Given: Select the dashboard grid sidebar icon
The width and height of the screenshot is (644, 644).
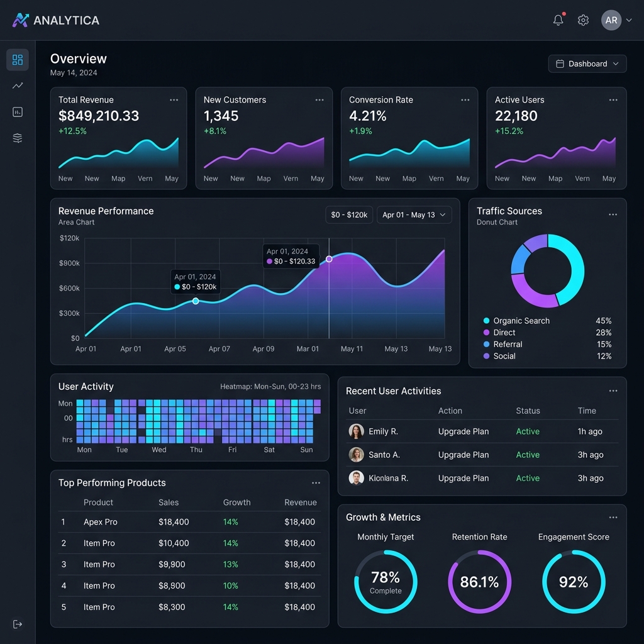Looking at the screenshot, I should tap(18, 60).
